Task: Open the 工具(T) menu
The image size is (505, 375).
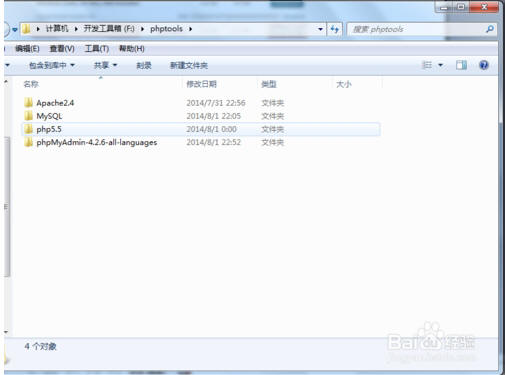Action: (97, 49)
